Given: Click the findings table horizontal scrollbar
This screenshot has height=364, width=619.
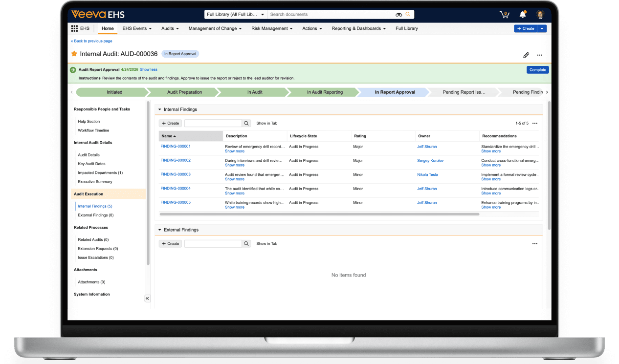Looking at the screenshot, I should (319, 214).
